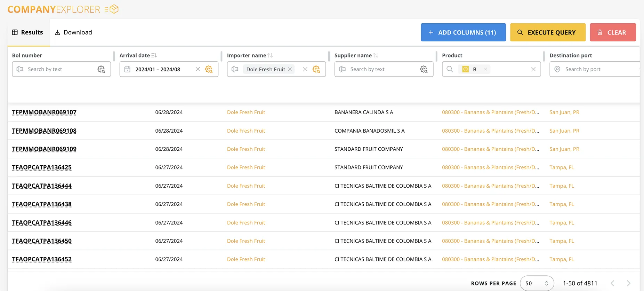Toggle sort on Importer name column

pyautogui.click(x=270, y=55)
